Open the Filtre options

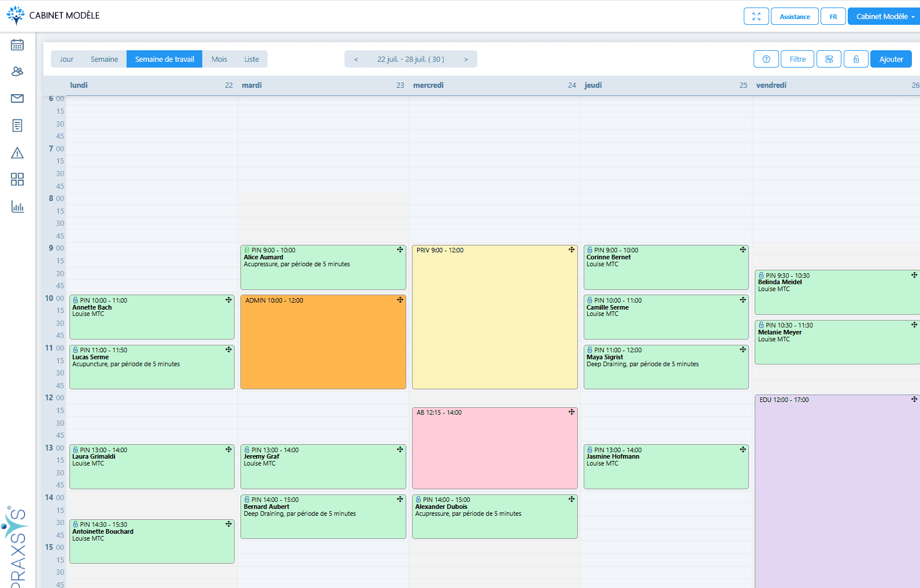797,59
